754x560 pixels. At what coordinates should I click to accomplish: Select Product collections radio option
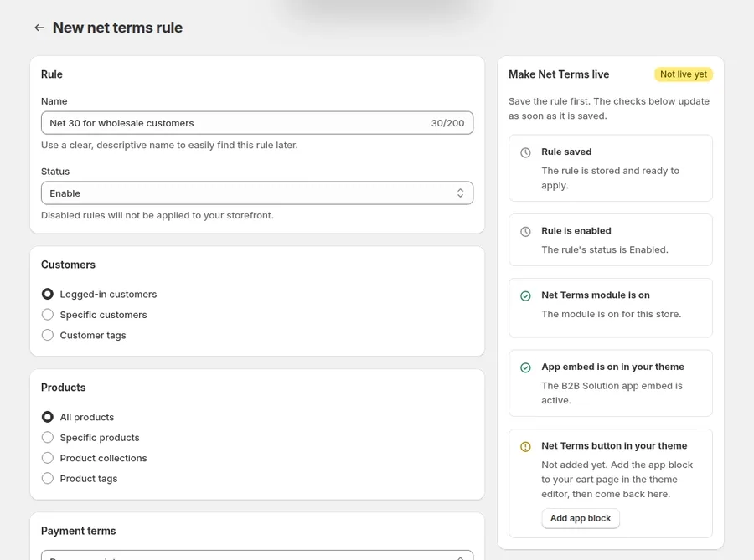[x=48, y=458]
